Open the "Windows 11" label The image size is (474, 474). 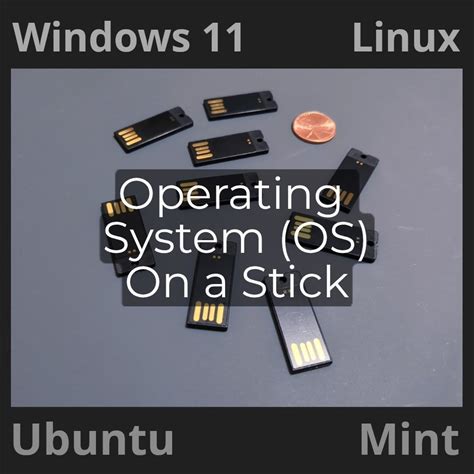[128, 37]
